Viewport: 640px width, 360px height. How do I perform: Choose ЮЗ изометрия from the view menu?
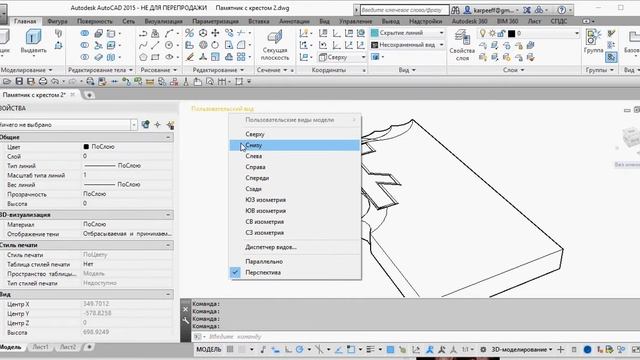[295, 200]
